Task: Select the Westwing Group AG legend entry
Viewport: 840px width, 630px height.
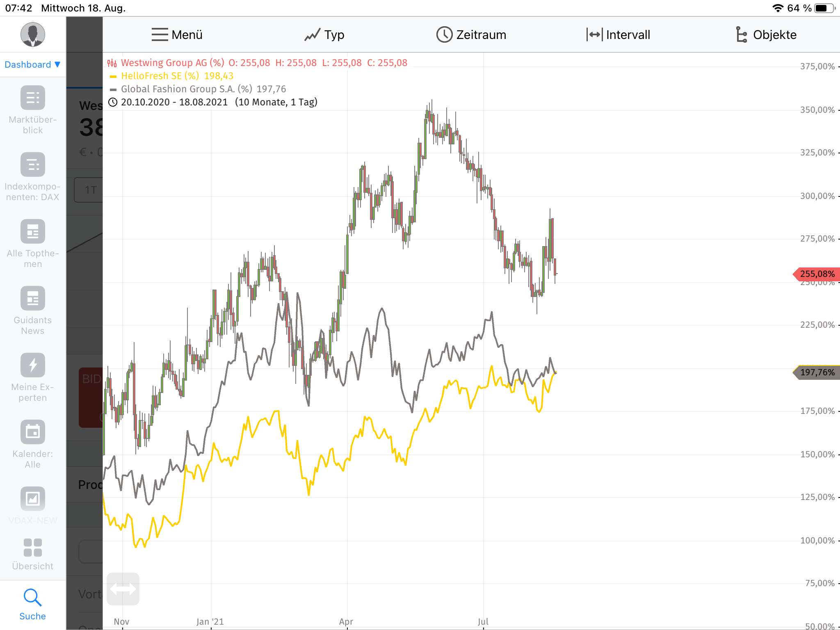Action: coord(172,63)
